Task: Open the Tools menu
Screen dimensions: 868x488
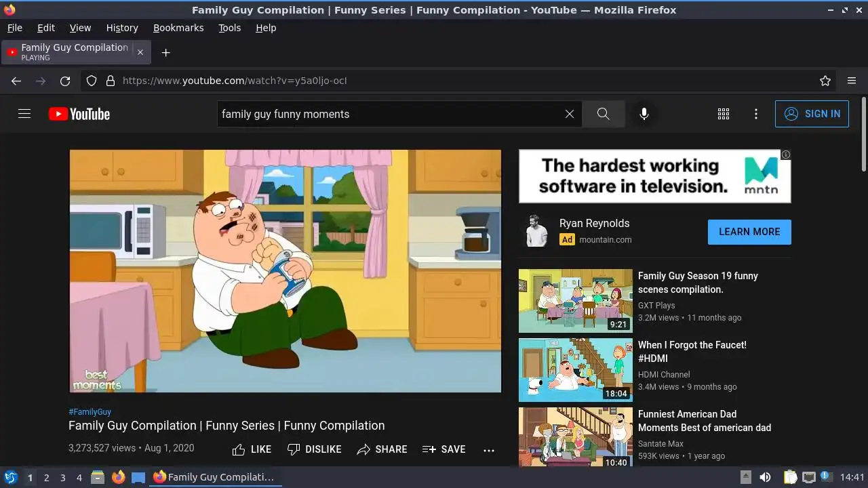Action: pyautogui.click(x=230, y=28)
